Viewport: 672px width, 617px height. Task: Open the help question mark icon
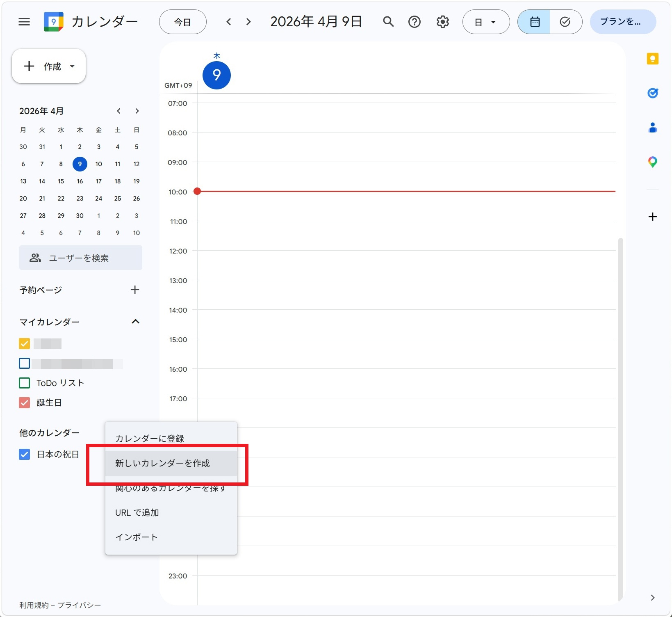(415, 22)
